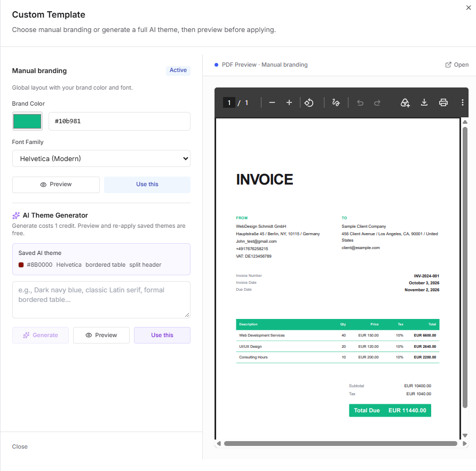The width and height of the screenshot is (476, 471).
Task: Preview the manual branding template
Action: [56, 185]
